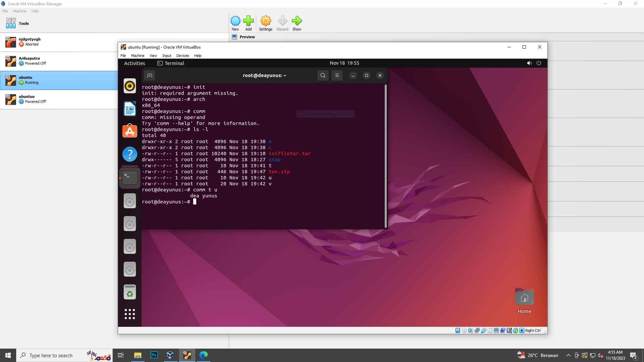Click the first optical disc icon in the dock
The image size is (644, 362).
(x=130, y=201)
